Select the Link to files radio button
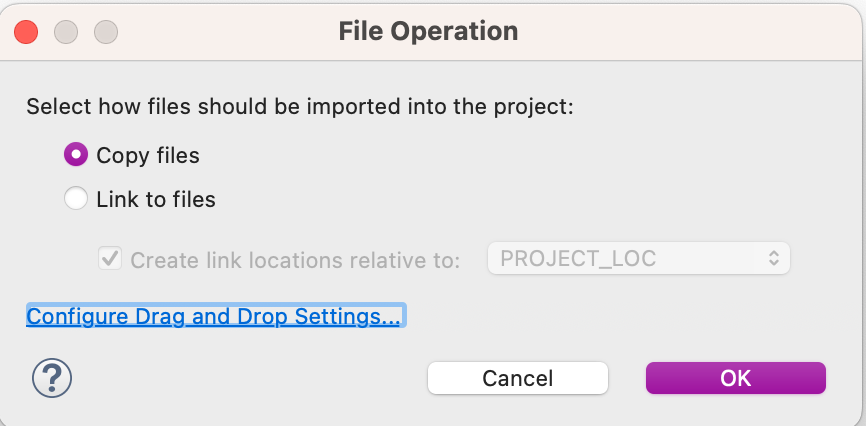This screenshot has height=426, width=866. (76, 199)
